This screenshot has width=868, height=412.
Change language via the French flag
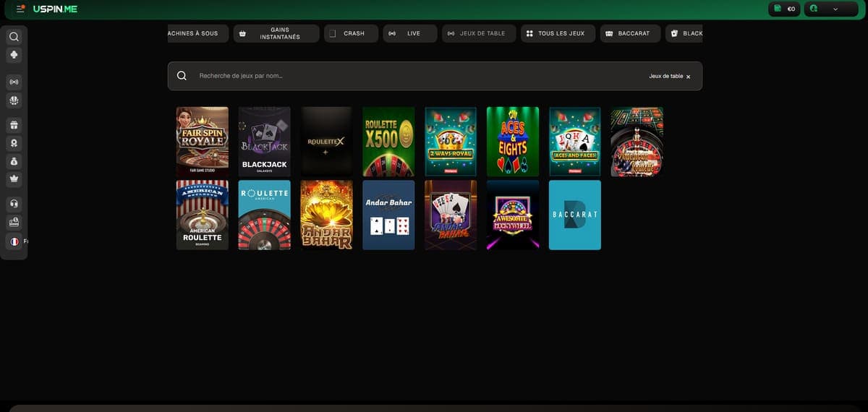pyautogui.click(x=14, y=242)
